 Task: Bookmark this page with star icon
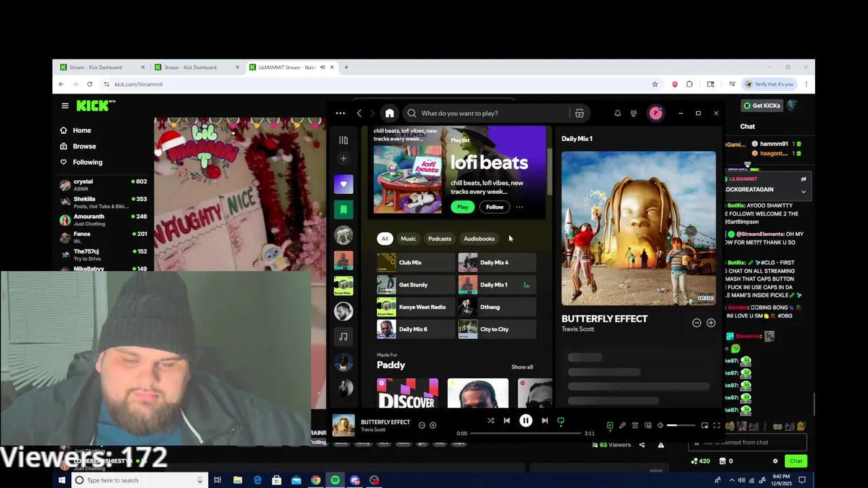point(655,84)
